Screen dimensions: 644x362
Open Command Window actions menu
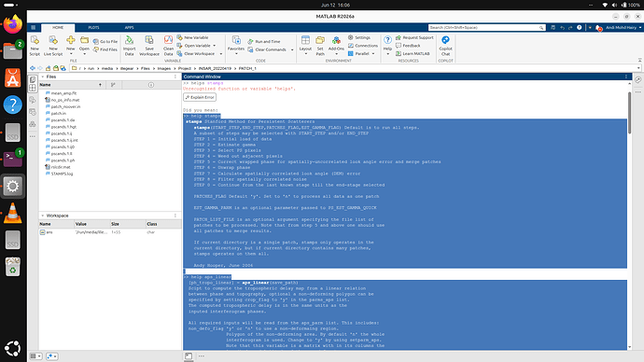(x=626, y=77)
